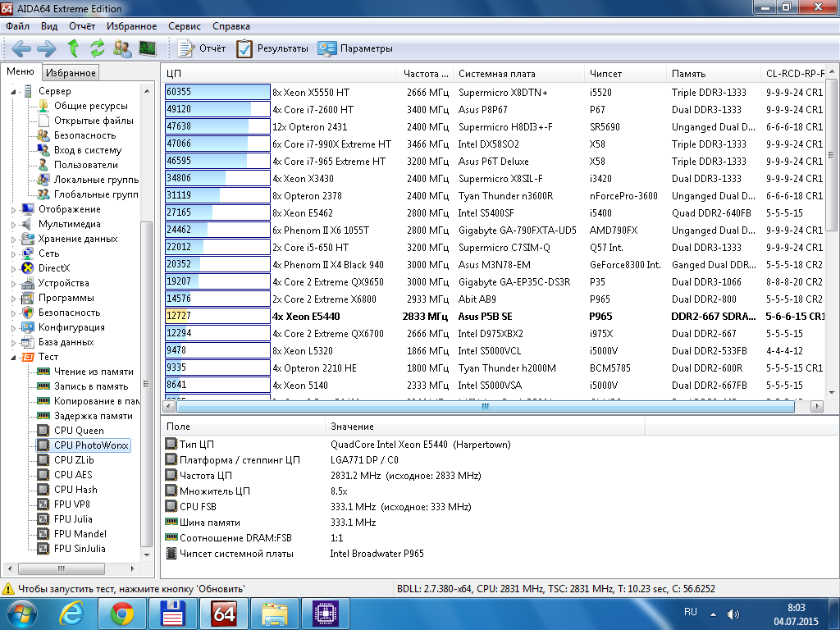Image resolution: width=840 pixels, height=630 pixels.
Task: Expand the Отображение tree node
Action: coord(13,210)
